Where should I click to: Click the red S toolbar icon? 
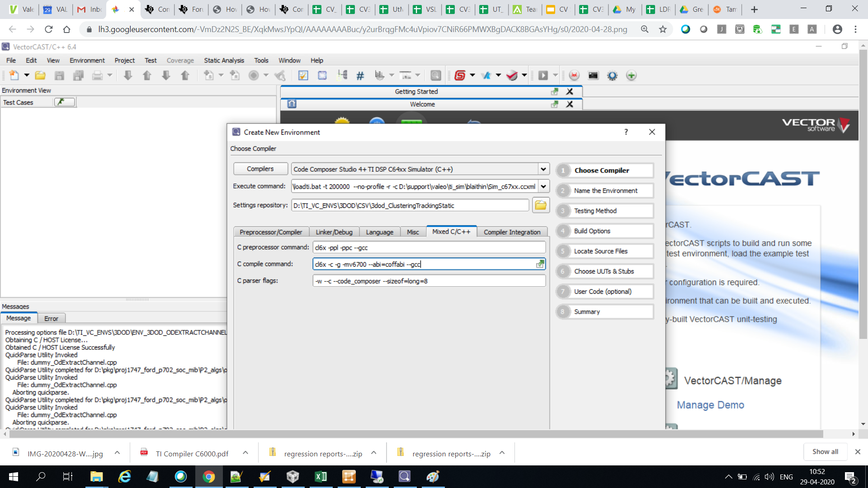tap(460, 75)
